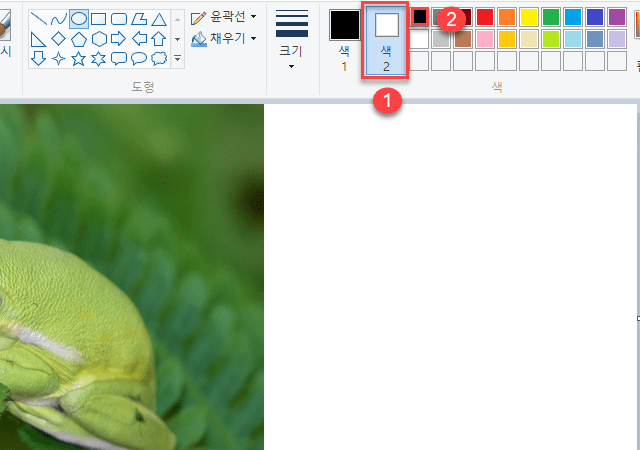Select the Diamond shape
This screenshot has width=640, height=450.
click(58, 39)
